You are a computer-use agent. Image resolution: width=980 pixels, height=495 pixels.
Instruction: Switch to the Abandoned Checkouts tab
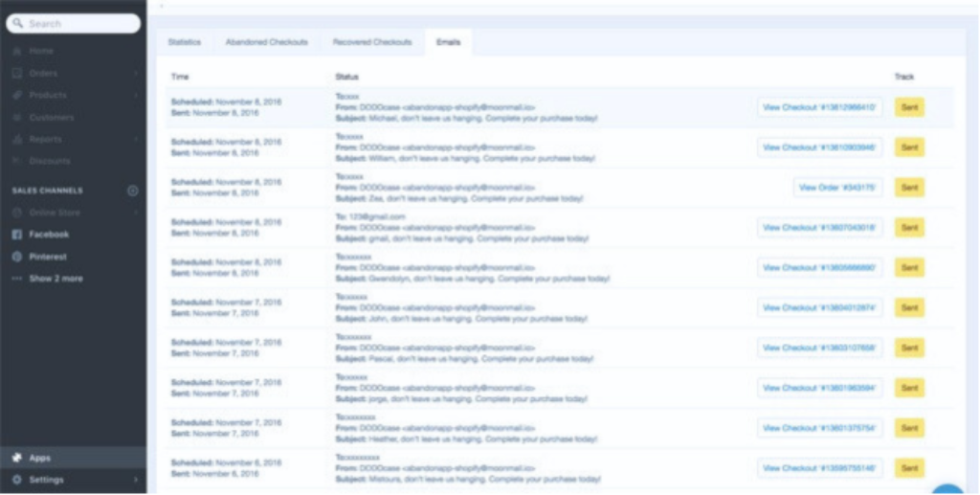click(267, 42)
